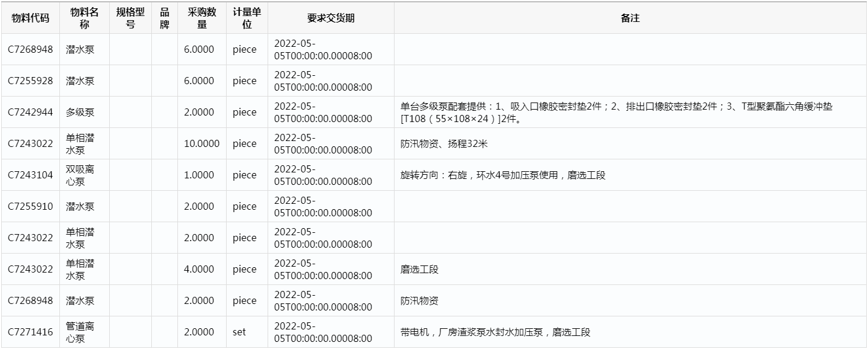Image resolution: width=868 pixels, height=349 pixels.
Task: Click the 规格型号 column header
Action: click(131, 18)
